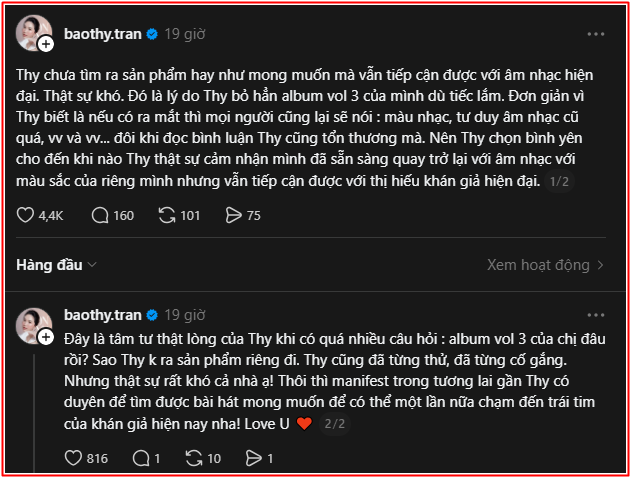Click the 19 giờ timestamp on first post

tap(184, 34)
